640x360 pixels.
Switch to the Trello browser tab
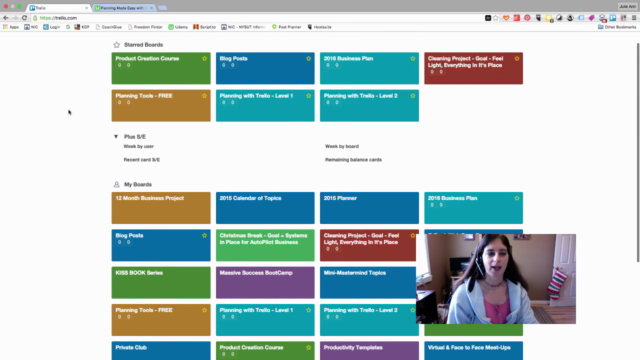pyautogui.click(x=58, y=8)
